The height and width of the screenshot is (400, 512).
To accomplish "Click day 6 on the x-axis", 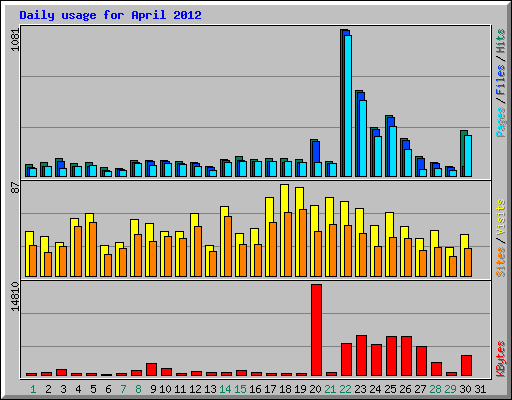I will point(108,389).
